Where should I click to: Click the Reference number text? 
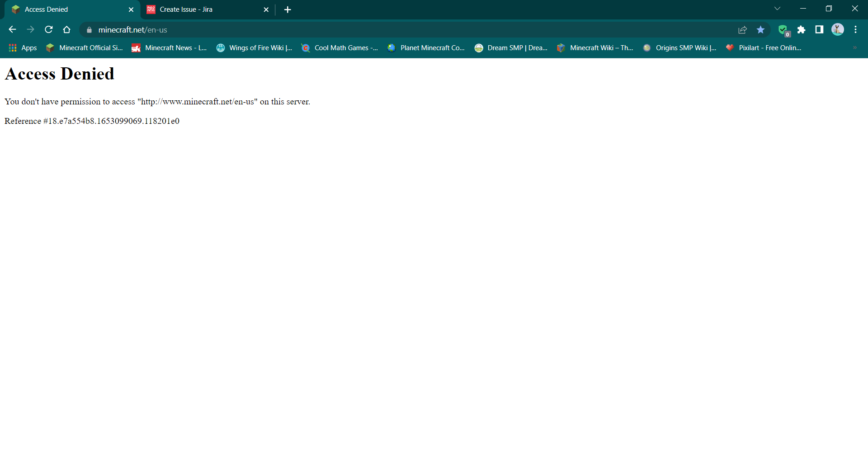coord(92,121)
